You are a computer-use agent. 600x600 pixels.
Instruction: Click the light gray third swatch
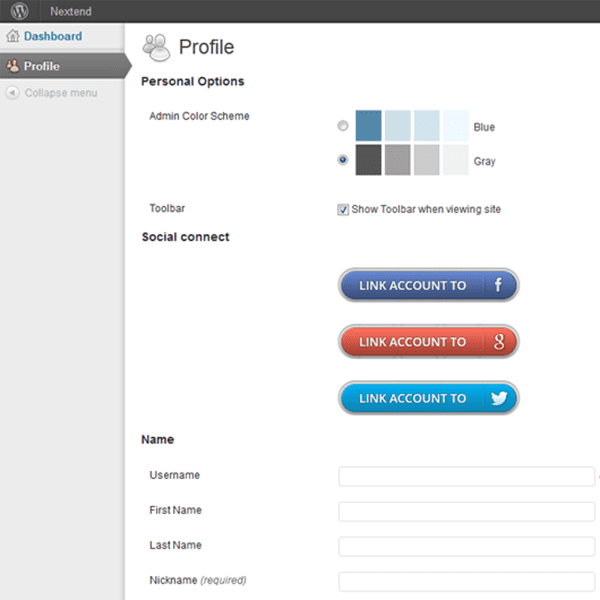click(x=427, y=160)
